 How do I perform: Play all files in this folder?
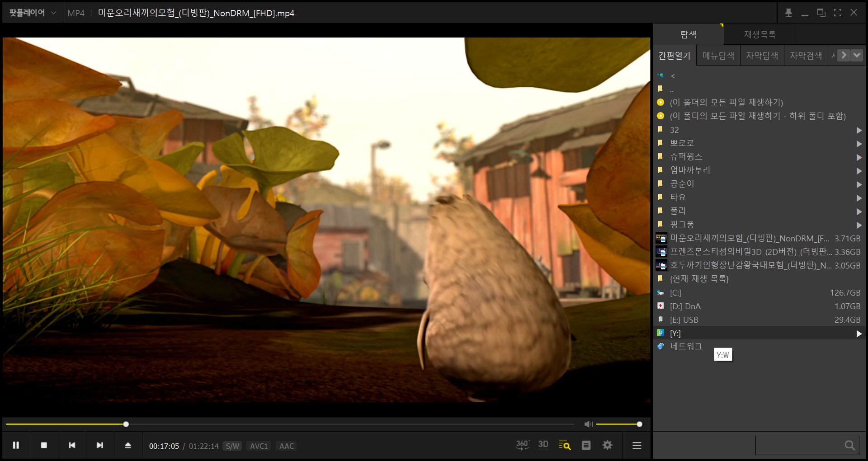[759, 103]
